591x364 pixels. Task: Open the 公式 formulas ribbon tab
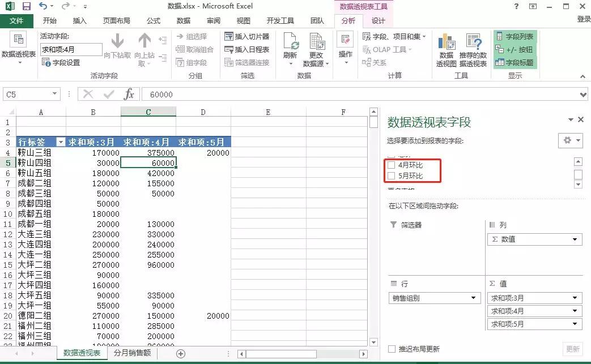click(154, 21)
